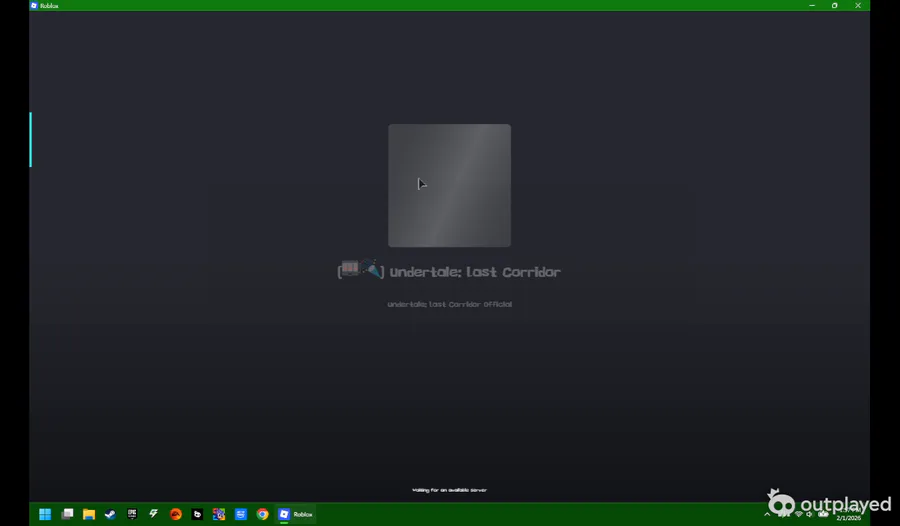This screenshot has height=526, width=900.
Task: Open Epic Games Launcher from the taskbar
Action: pyautogui.click(x=132, y=514)
